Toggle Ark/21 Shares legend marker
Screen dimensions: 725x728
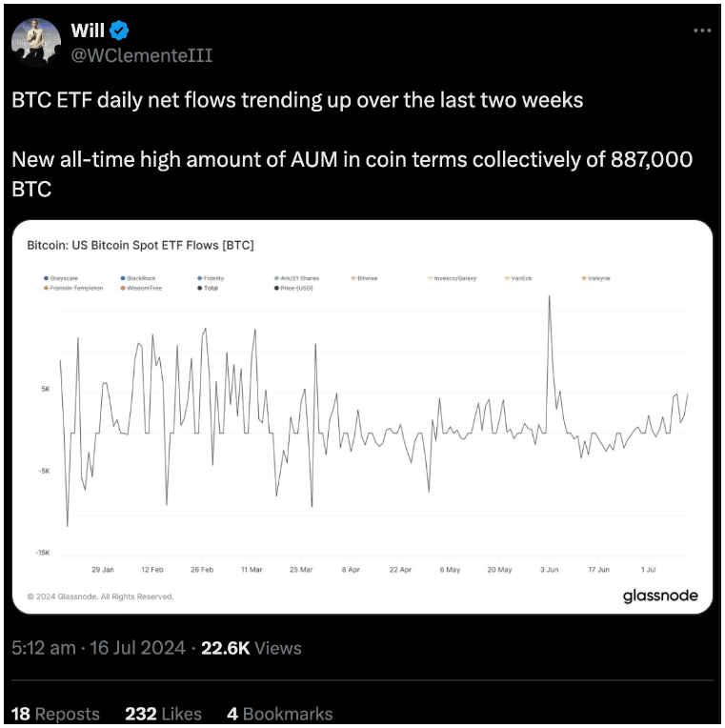click(296, 278)
